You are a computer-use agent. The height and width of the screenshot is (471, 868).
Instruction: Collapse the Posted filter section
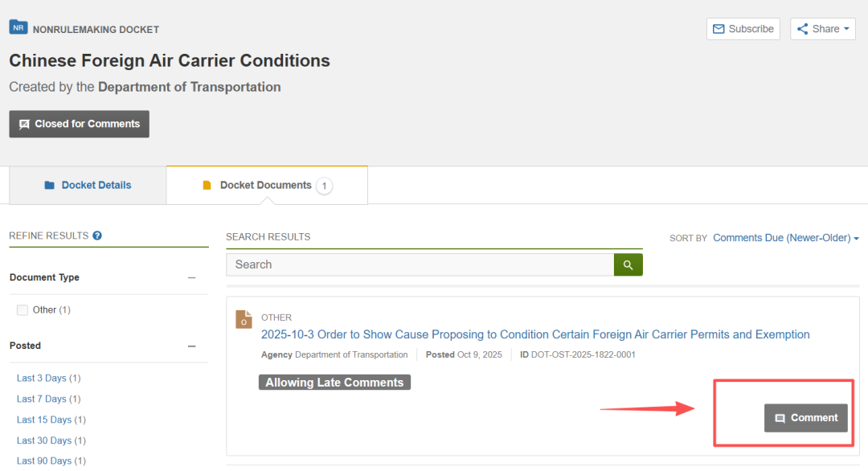pyautogui.click(x=191, y=346)
